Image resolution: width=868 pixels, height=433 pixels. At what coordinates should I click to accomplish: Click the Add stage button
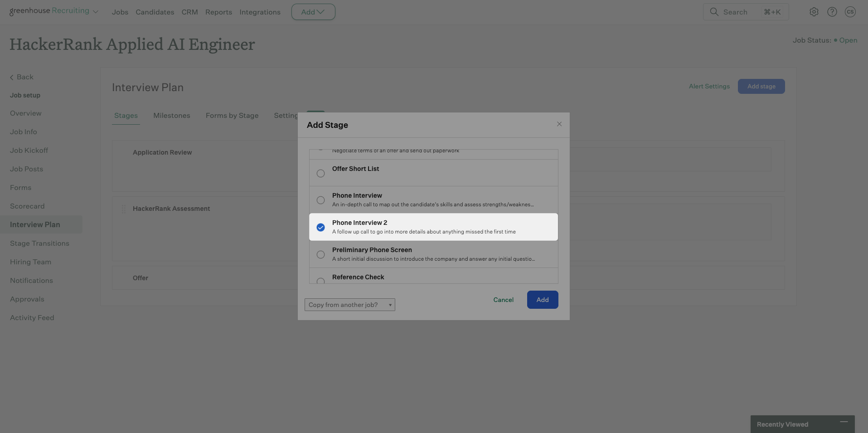coord(761,86)
